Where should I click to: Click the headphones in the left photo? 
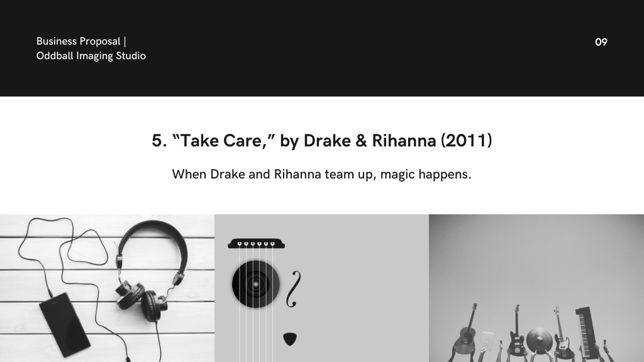point(150,271)
